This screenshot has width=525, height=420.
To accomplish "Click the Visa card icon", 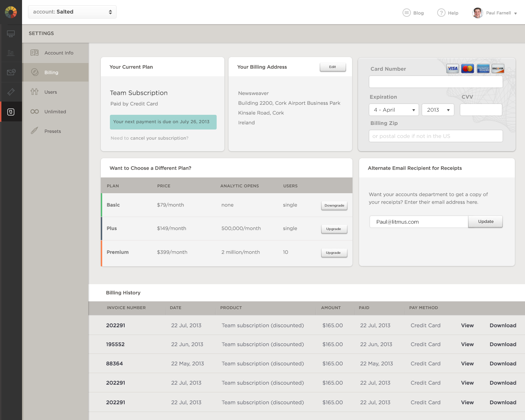I will click(453, 69).
